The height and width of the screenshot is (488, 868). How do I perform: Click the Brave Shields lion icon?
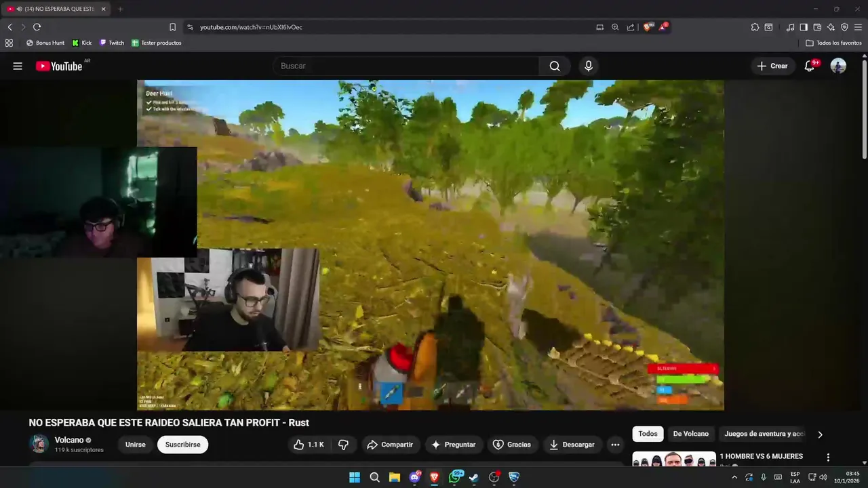click(648, 27)
